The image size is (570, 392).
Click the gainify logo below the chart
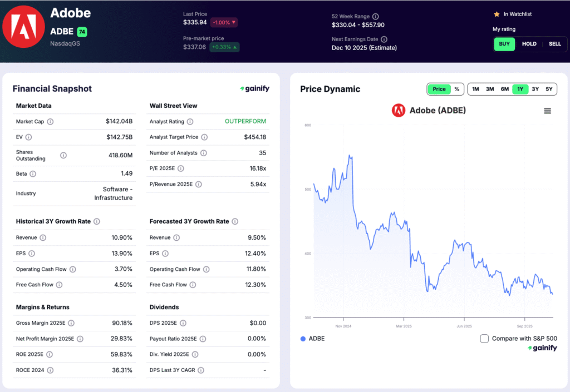542,347
